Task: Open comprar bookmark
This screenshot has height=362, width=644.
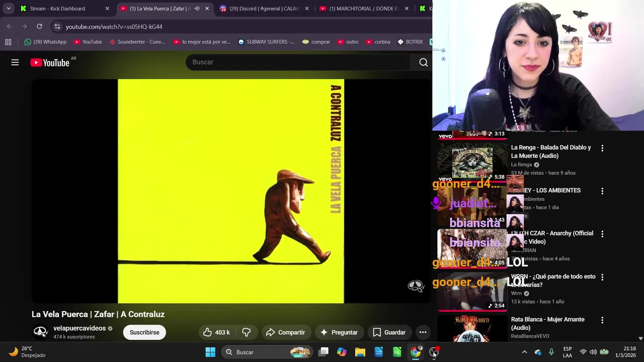Action: click(x=316, y=42)
